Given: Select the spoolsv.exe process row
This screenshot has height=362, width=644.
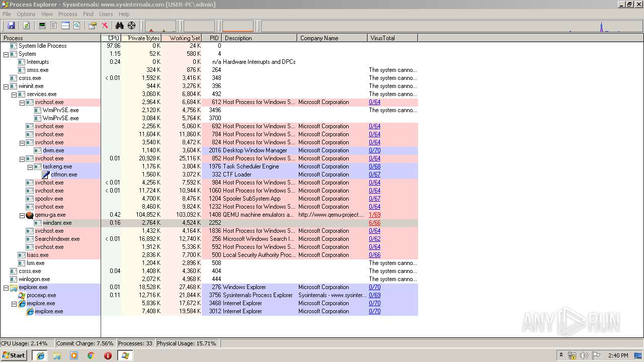Looking at the screenshot, I should [209, 199].
